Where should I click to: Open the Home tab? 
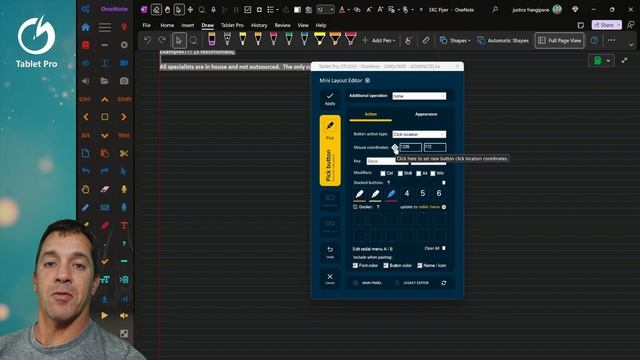(167, 25)
